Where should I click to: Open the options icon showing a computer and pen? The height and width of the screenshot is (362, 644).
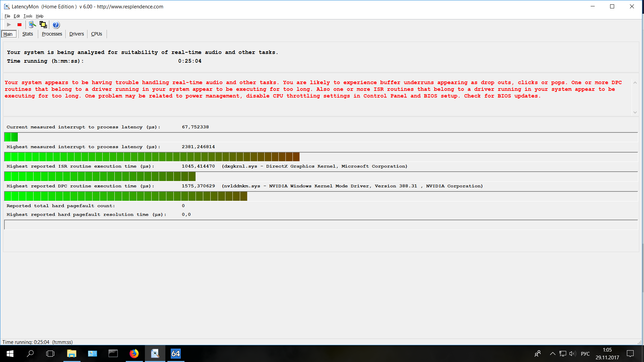tap(32, 24)
